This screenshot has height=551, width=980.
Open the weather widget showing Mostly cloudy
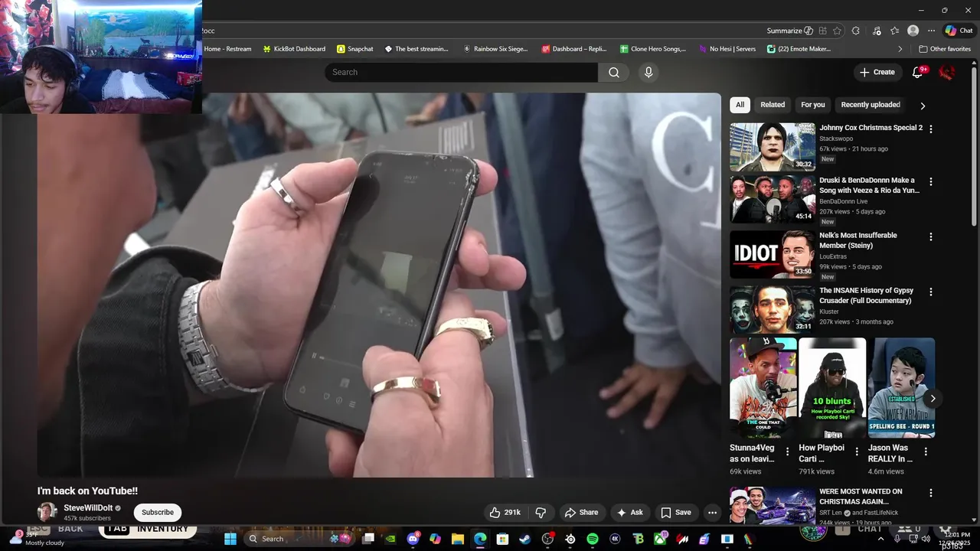pyautogui.click(x=37, y=539)
